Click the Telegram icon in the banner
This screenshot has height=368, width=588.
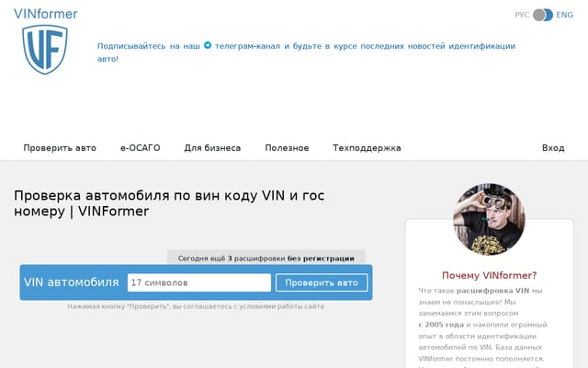coord(208,45)
